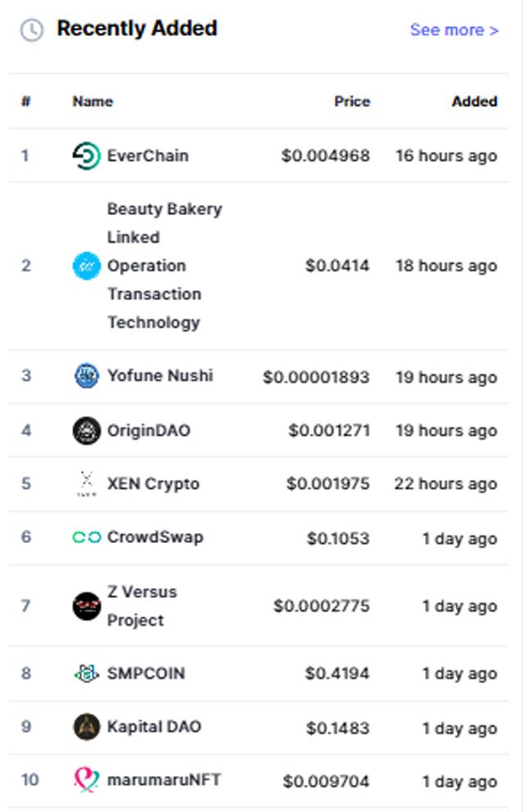Click the Name column header

coord(93,102)
